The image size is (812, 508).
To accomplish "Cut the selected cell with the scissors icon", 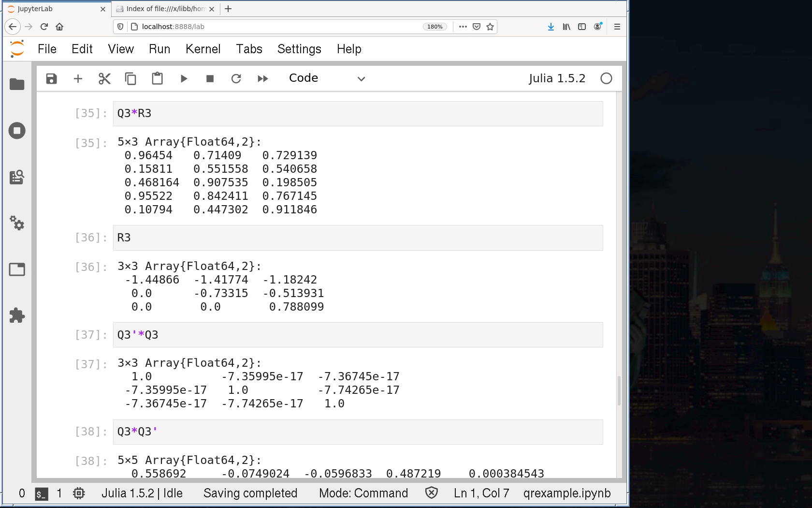I will [x=104, y=78].
